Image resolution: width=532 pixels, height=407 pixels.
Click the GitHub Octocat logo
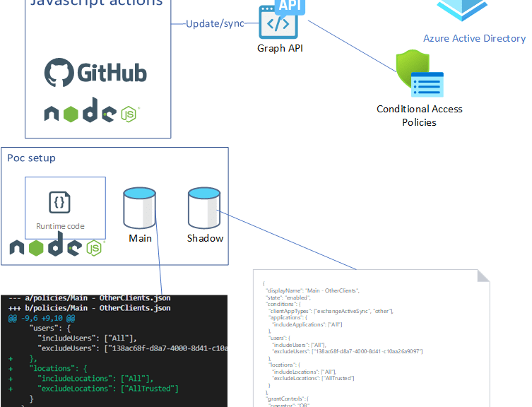[59, 73]
